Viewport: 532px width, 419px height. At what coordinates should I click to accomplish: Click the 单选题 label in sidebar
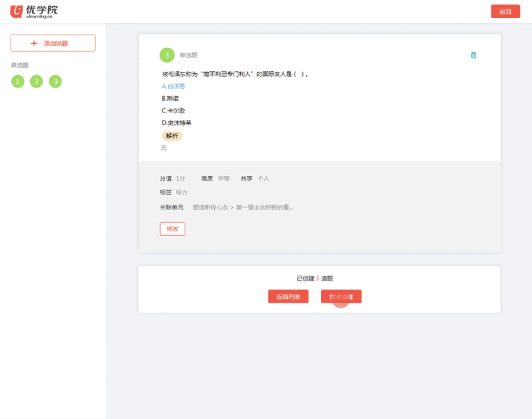tap(19, 65)
